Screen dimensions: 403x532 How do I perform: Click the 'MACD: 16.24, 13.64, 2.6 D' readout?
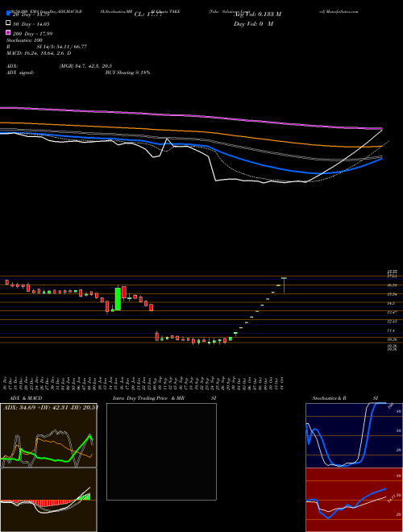coord(39,53)
